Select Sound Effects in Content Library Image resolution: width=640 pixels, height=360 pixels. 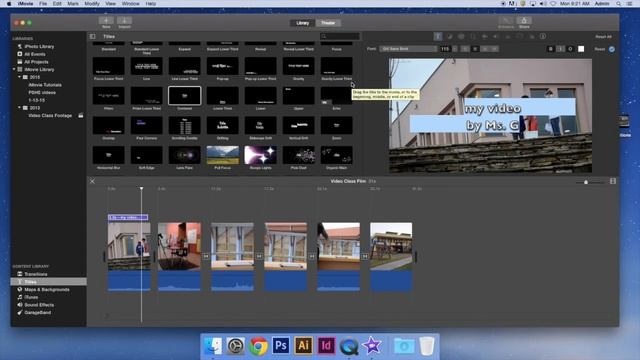(x=39, y=305)
